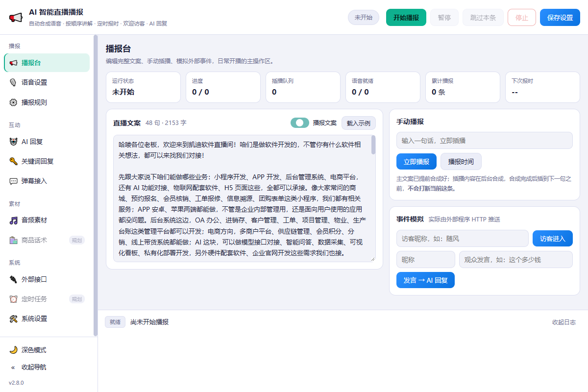Click the speech bubble icon beside 弹幕接入
Image resolution: width=588 pixels, height=392 pixels.
[x=13, y=181]
